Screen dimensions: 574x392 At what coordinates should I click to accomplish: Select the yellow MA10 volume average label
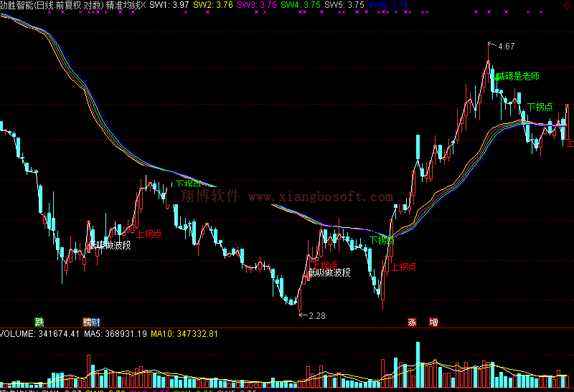click(184, 334)
